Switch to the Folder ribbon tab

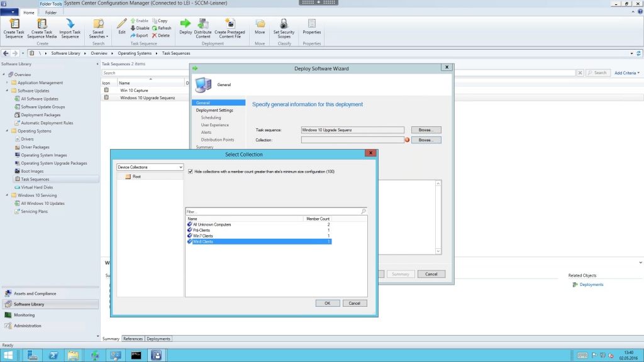click(51, 13)
